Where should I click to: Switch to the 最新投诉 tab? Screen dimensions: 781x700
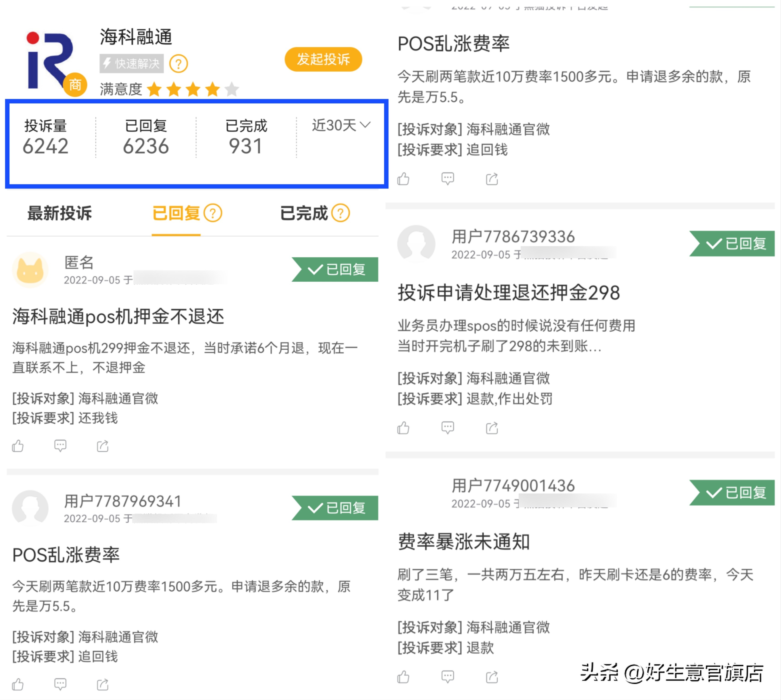click(60, 213)
